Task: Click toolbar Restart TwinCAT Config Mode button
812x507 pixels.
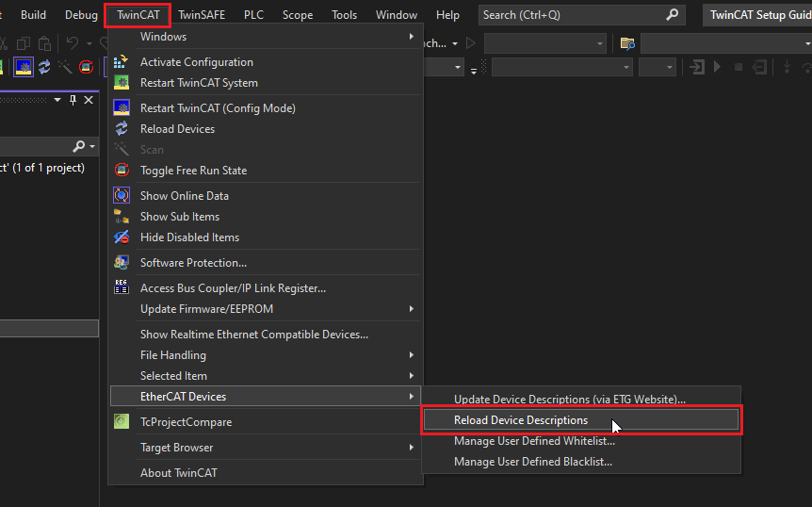Action: (24, 67)
